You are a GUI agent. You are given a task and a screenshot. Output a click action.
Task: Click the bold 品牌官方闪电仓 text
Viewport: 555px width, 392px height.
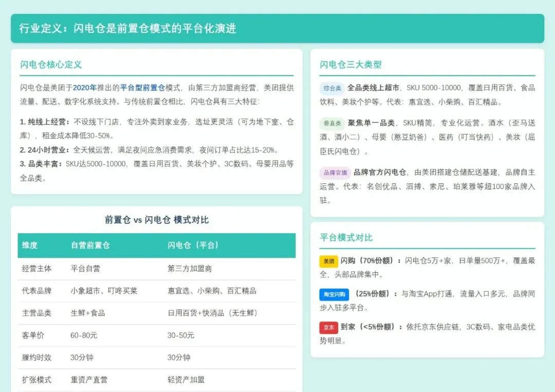[380, 172]
